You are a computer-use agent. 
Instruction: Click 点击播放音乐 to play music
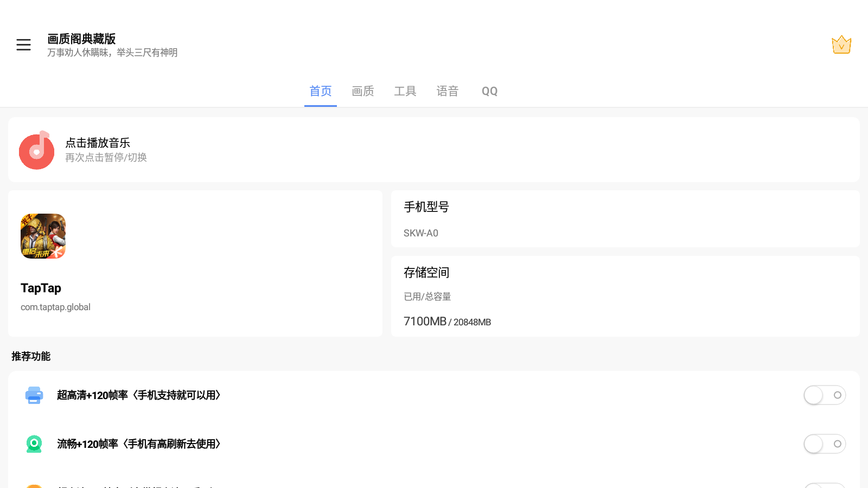98,143
